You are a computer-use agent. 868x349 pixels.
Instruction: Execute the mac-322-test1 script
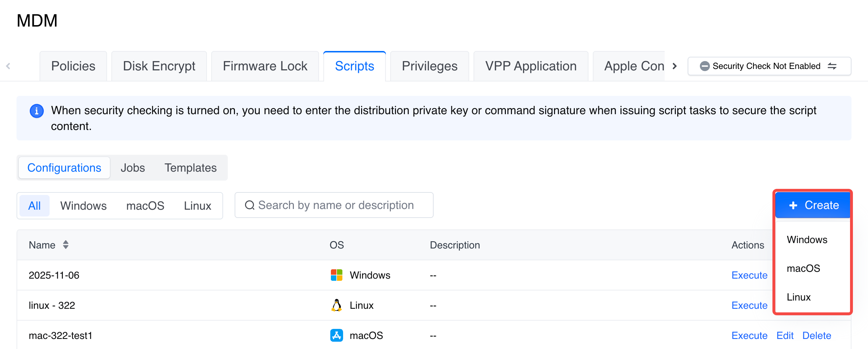pyautogui.click(x=749, y=335)
